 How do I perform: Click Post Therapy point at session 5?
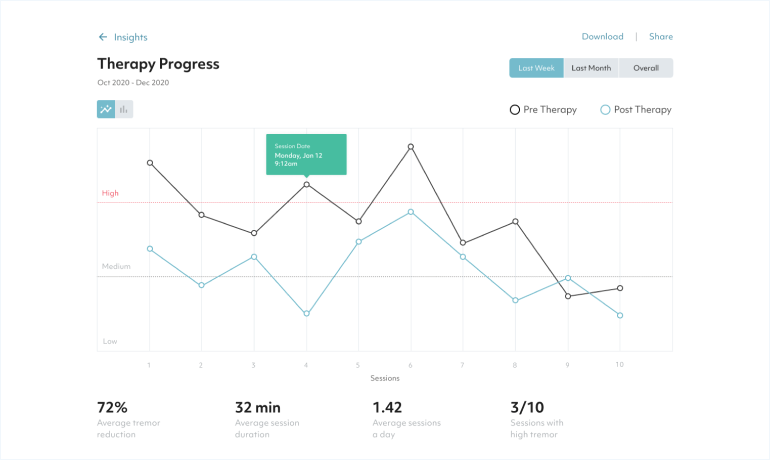click(358, 242)
